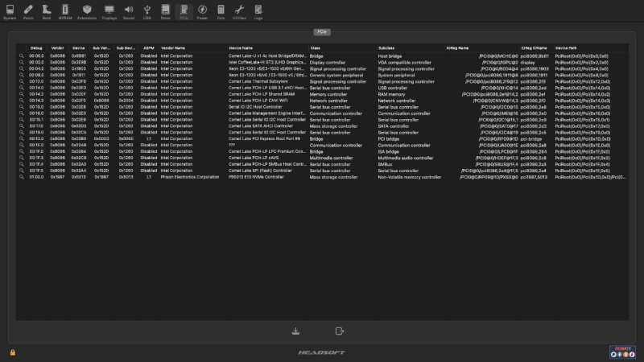The height and width of the screenshot is (362, 644).
Task: Select the Comet Lake PCH-LP cAVS cell
Action: (254, 158)
